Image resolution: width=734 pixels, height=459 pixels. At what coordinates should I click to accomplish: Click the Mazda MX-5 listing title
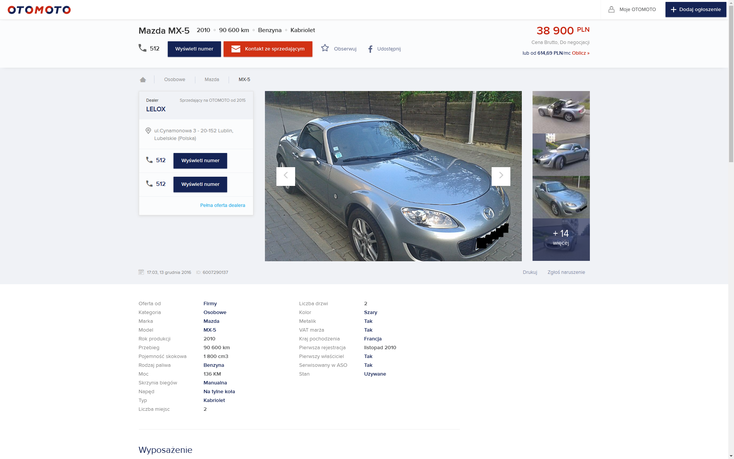tap(164, 31)
